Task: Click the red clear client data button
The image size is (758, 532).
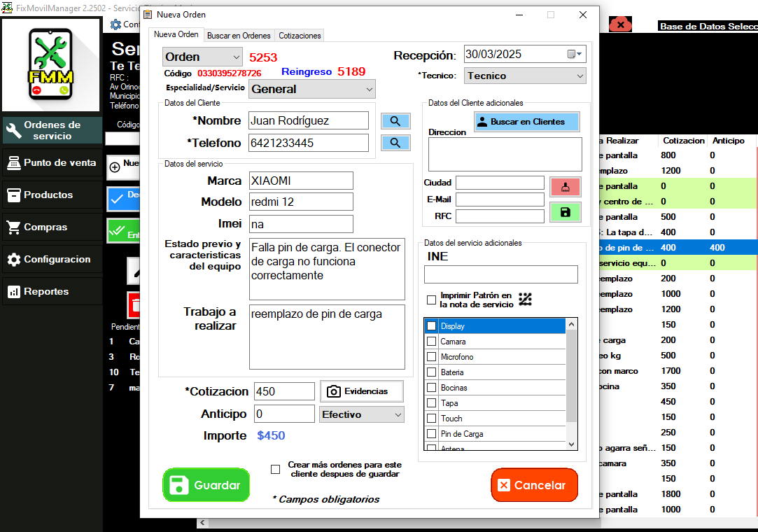Action: (565, 187)
